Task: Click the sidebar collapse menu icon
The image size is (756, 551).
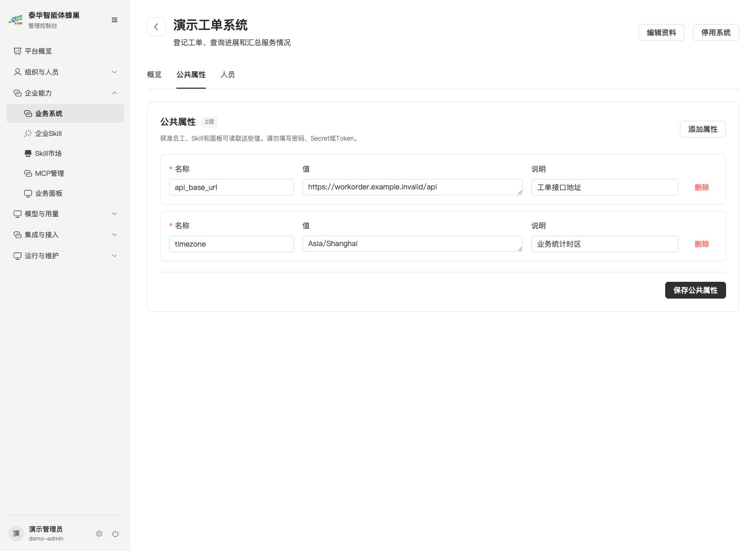Action: click(114, 20)
